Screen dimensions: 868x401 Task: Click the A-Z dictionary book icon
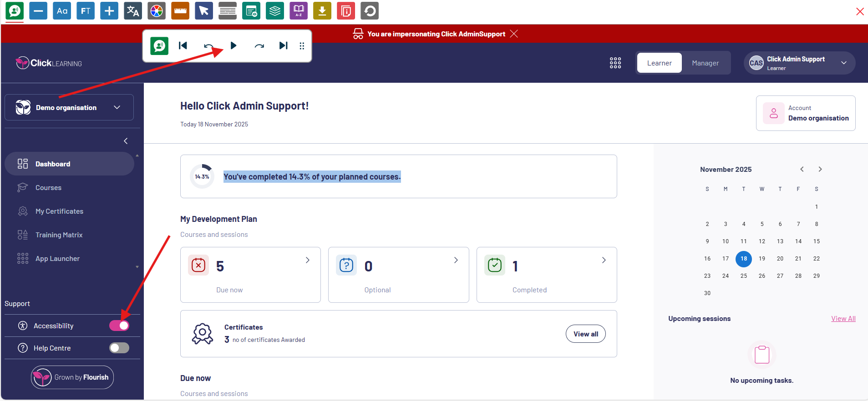click(x=299, y=11)
